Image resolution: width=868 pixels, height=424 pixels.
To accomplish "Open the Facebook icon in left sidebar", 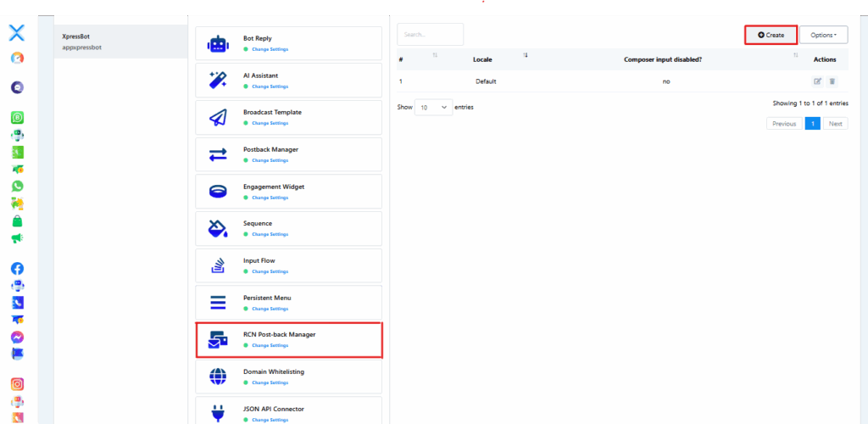I will pyautogui.click(x=17, y=268).
